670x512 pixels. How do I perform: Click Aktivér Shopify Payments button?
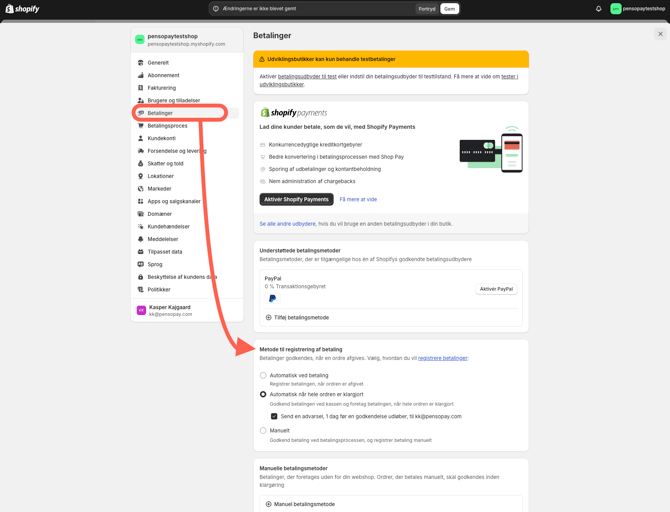[x=296, y=199]
